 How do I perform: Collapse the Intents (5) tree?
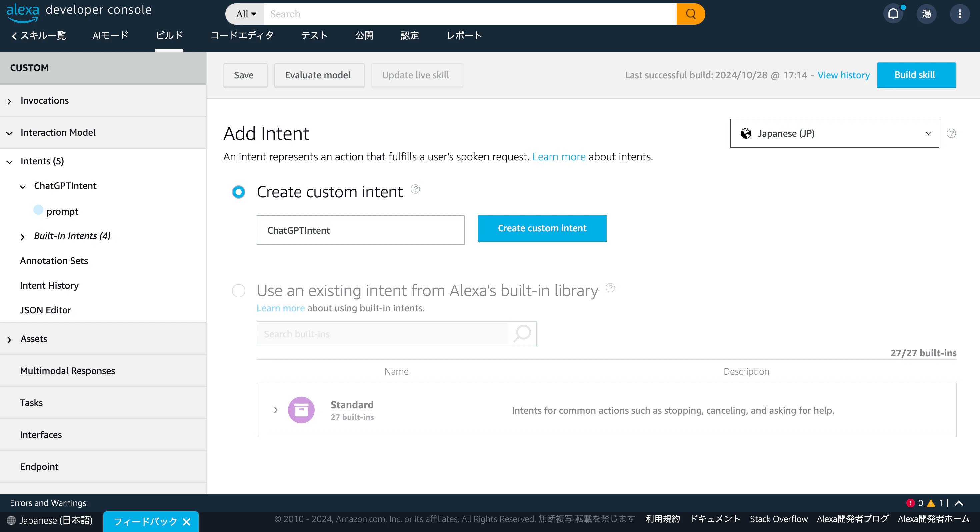[x=9, y=162]
